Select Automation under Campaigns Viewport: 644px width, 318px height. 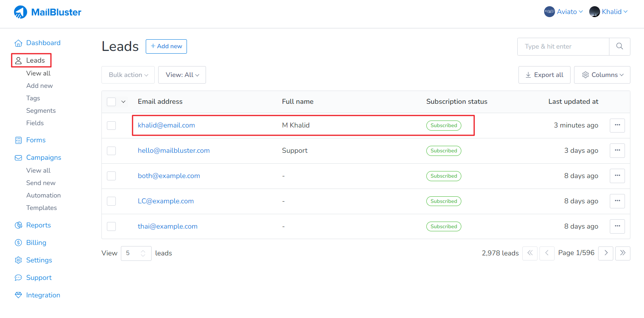[x=44, y=196]
